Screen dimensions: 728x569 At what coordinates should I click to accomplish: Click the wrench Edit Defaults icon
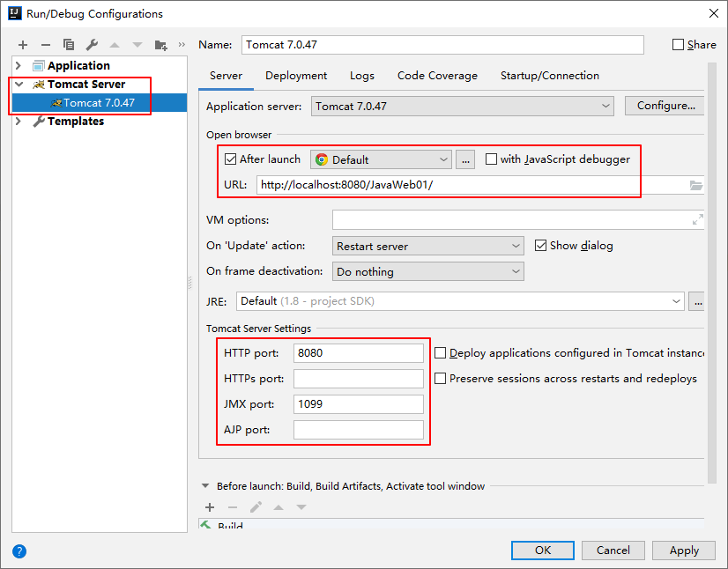click(92, 45)
